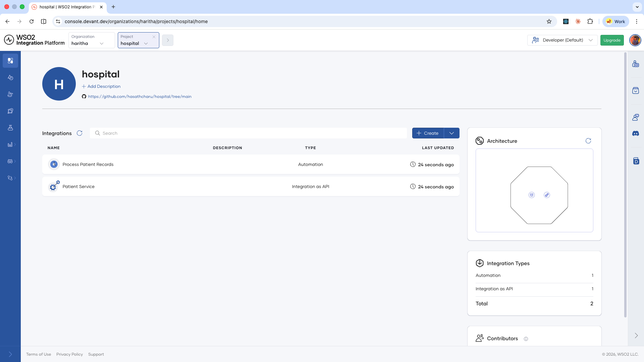Screen dimensions: 644x362
Task: Click the flask test icon in sidebar
Action: tap(10, 128)
